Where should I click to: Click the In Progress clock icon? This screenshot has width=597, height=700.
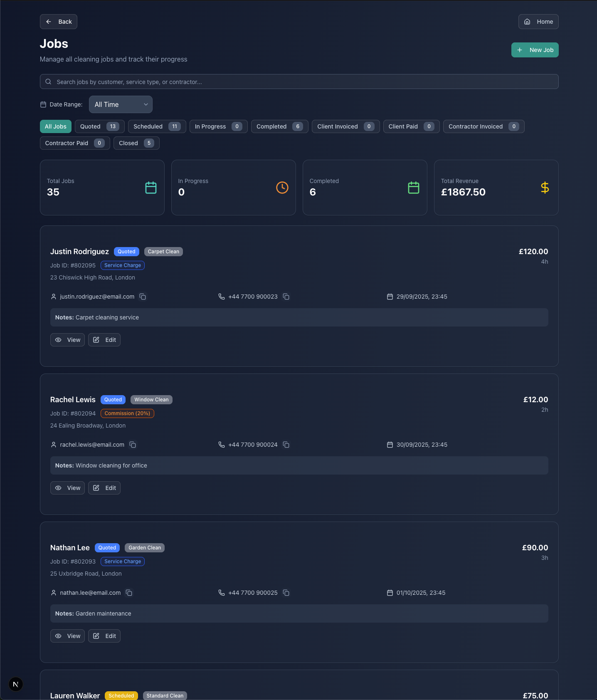click(x=282, y=188)
